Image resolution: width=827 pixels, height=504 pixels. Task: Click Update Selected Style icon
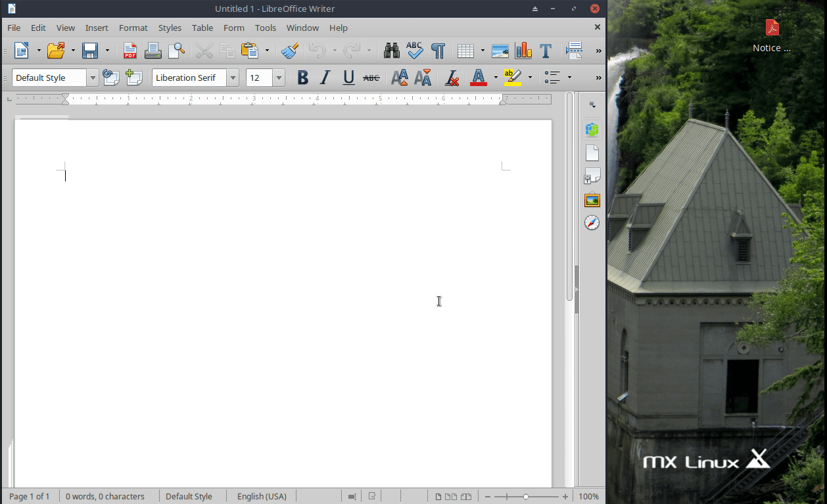click(x=110, y=78)
